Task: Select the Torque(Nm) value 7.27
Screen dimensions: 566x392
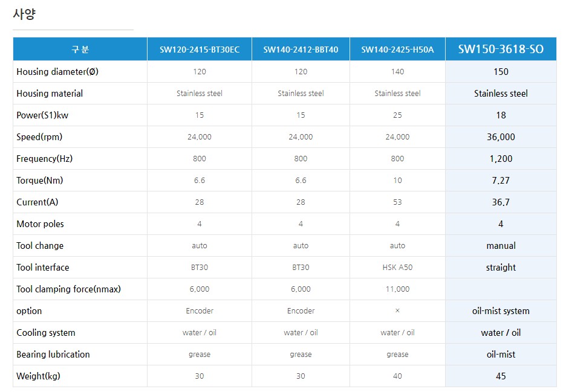Action: 501,181
